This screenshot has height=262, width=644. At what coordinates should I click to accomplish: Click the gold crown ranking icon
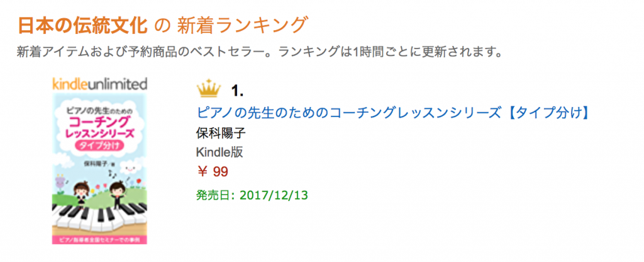coord(208,89)
